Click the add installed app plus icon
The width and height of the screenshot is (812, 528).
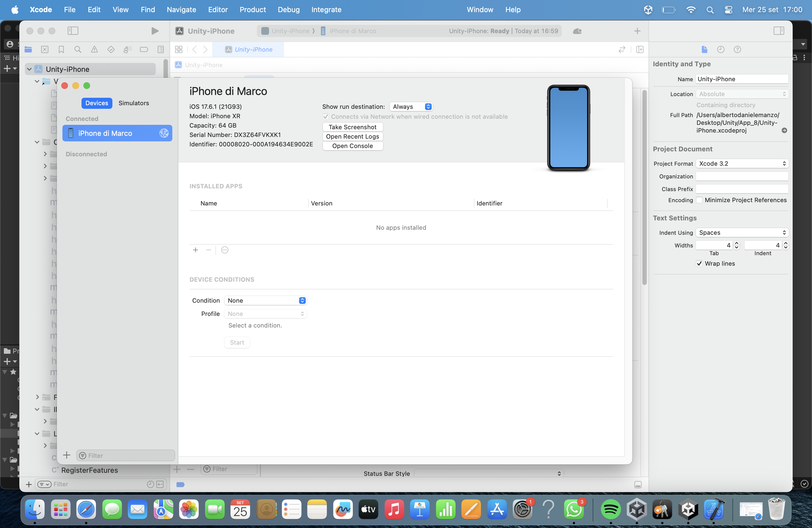(x=196, y=250)
